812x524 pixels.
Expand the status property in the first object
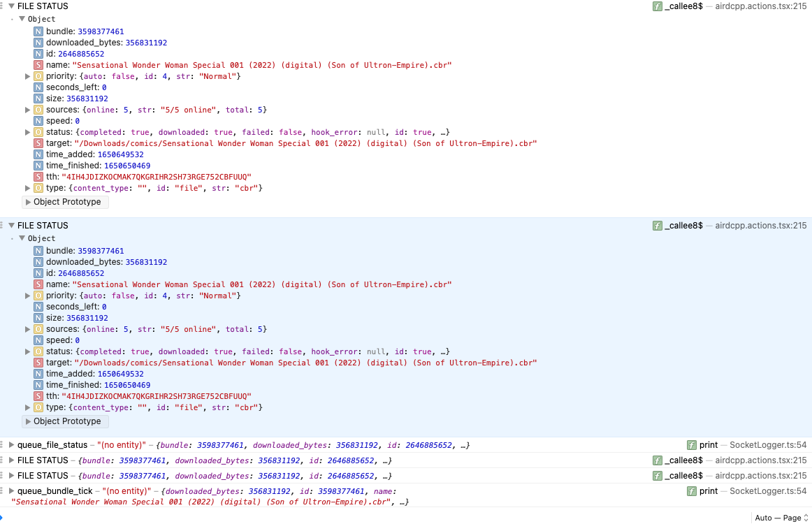coord(28,132)
